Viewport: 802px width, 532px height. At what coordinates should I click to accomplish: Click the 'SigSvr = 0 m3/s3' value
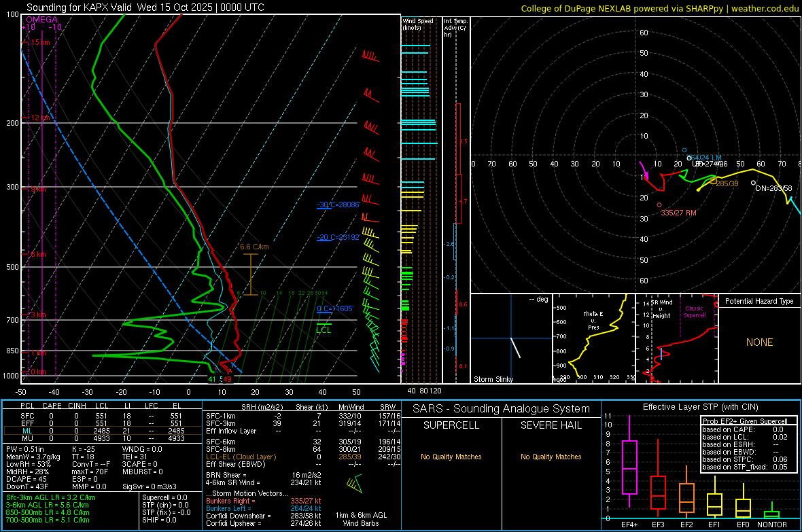tap(150, 487)
